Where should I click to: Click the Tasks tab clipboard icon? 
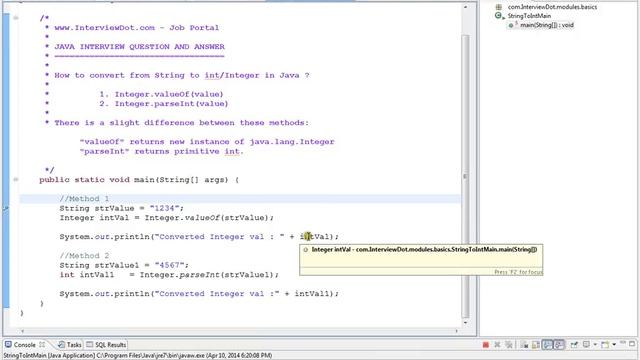coord(61,345)
